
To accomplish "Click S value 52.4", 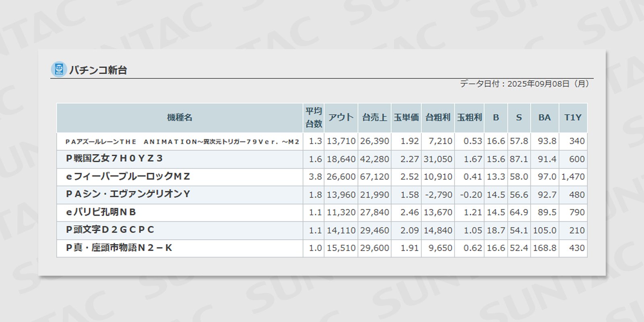I will pyautogui.click(x=519, y=248).
